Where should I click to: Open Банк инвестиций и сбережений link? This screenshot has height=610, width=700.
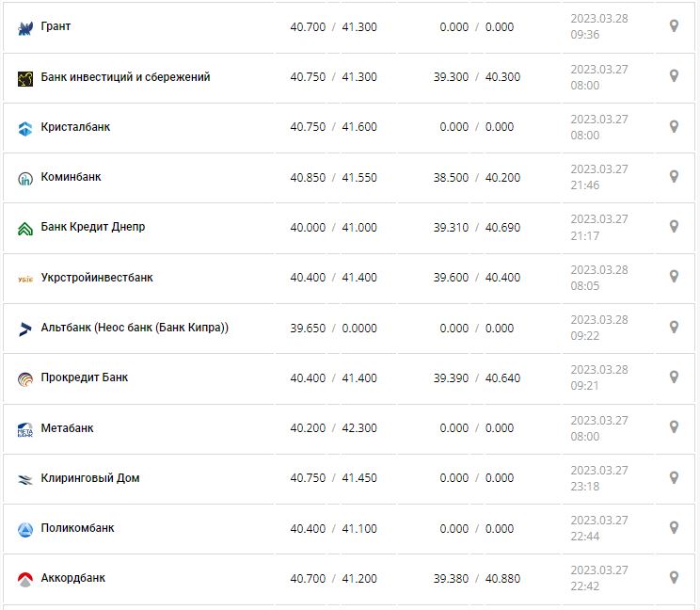(x=125, y=77)
